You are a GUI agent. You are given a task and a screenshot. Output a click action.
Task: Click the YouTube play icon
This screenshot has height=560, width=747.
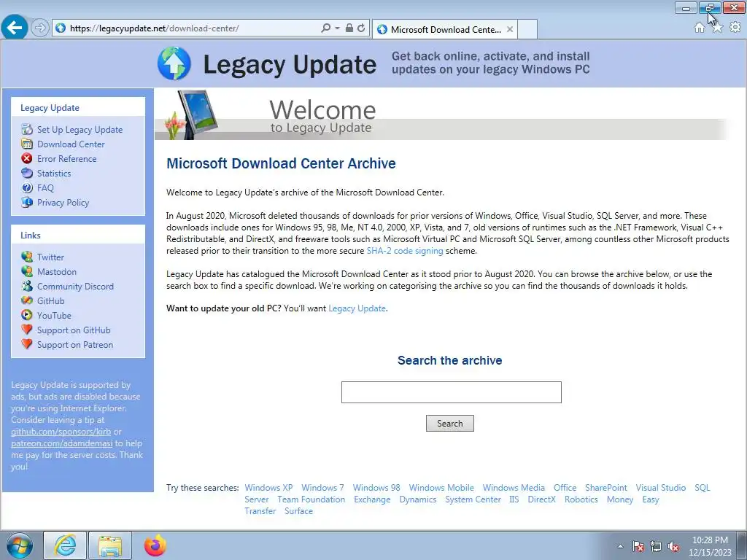(x=27, y=315)
